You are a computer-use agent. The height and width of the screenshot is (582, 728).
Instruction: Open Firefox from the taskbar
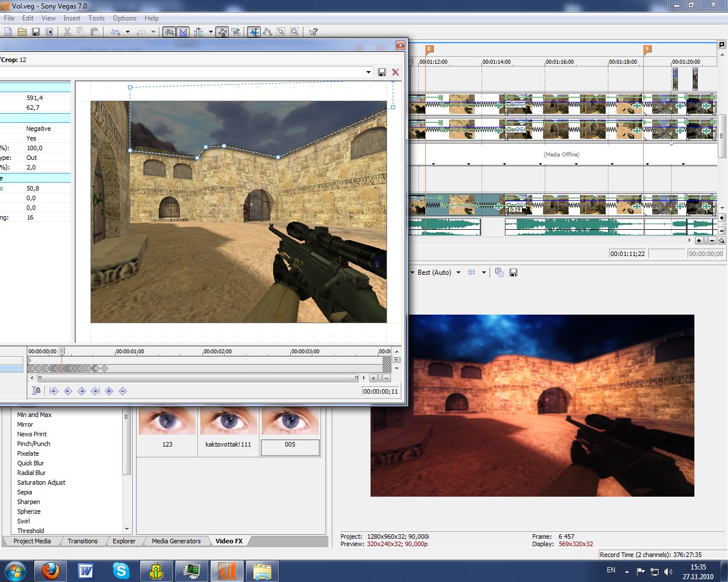(51, 571)
